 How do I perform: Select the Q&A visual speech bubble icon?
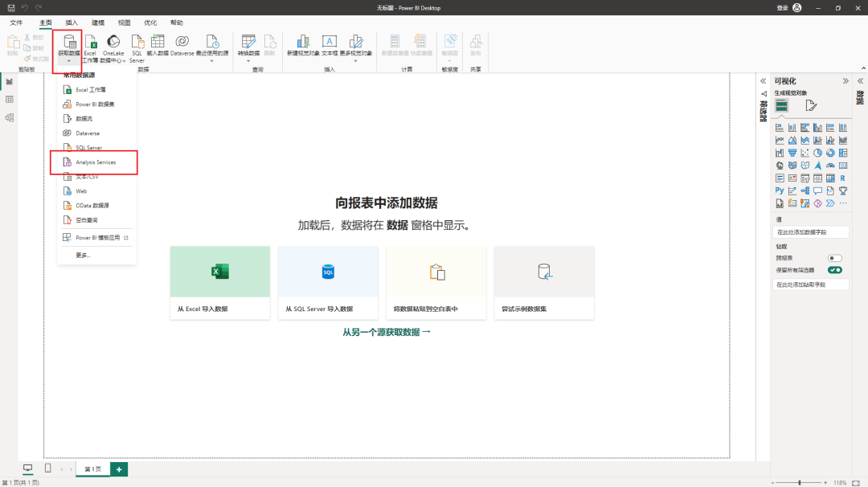pos(817,191)
